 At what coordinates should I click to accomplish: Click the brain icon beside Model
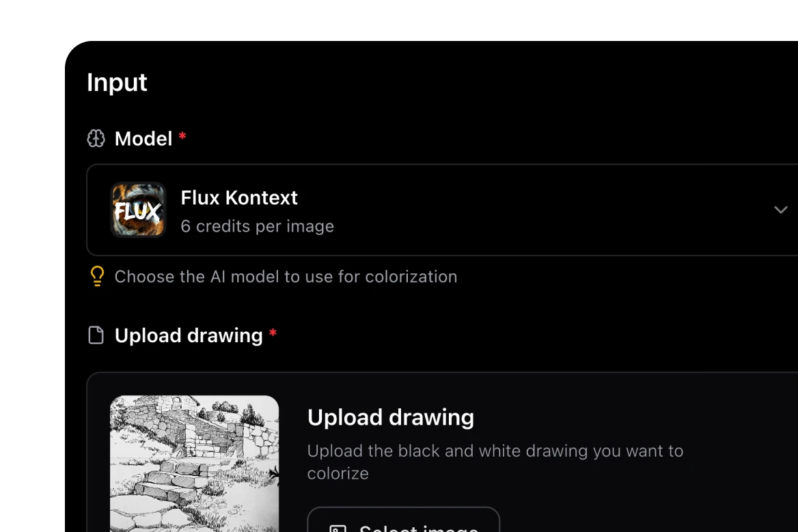click(x=96, y=139)
